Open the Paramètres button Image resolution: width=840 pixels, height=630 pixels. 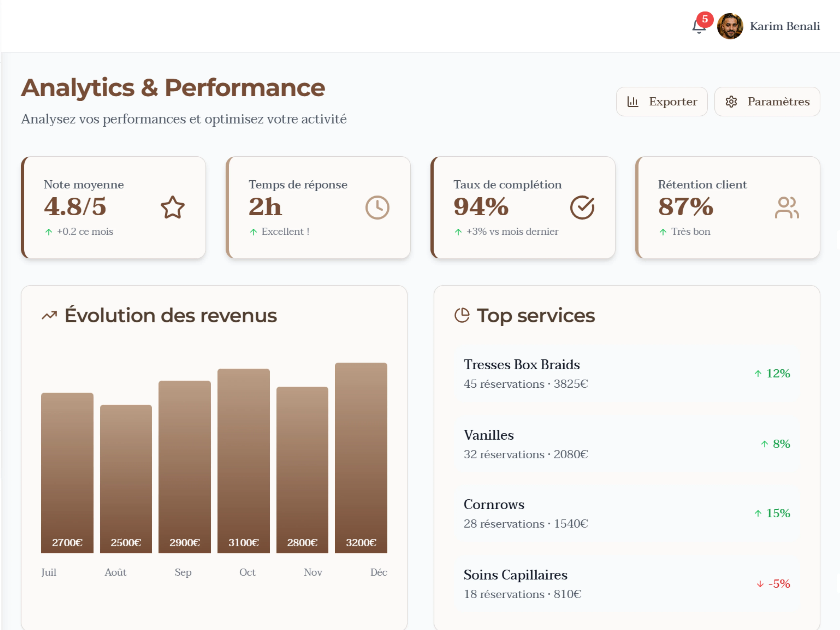tap(767, 102)
